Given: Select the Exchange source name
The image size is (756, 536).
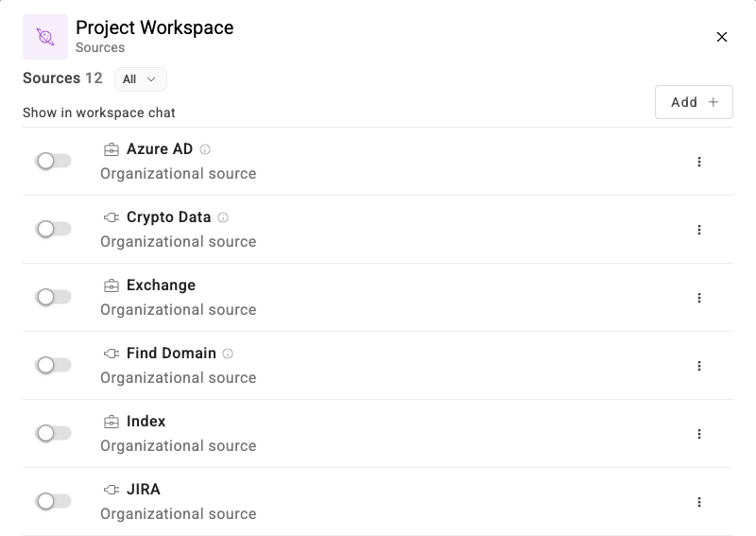Looking at the screenshot, I should click(161, 285).
